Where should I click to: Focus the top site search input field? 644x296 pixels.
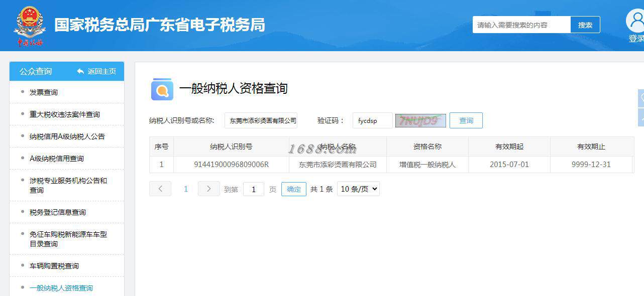coord(521,25)
